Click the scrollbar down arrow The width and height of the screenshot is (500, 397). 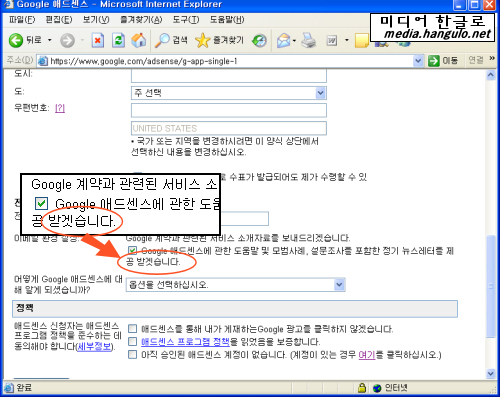pyautogui.click(x=490, y=374)
